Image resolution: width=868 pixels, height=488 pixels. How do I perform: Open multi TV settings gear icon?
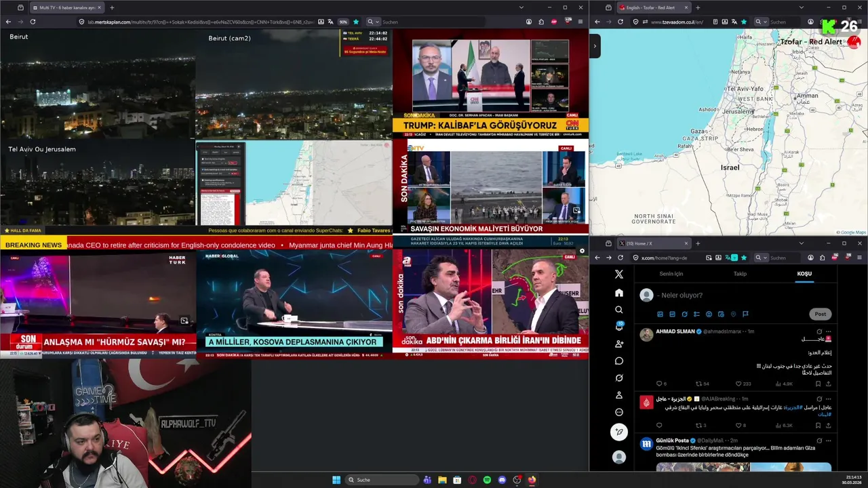tap(582, 251)
